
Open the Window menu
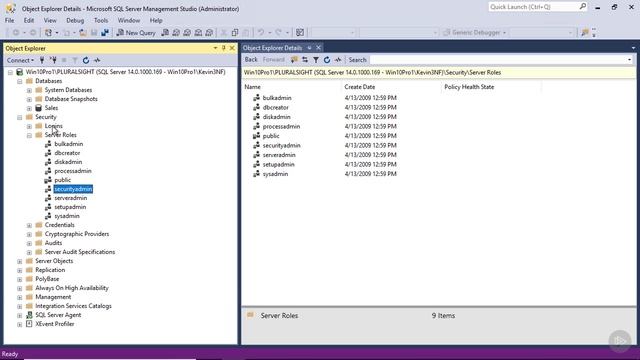(x=129, y=20)
